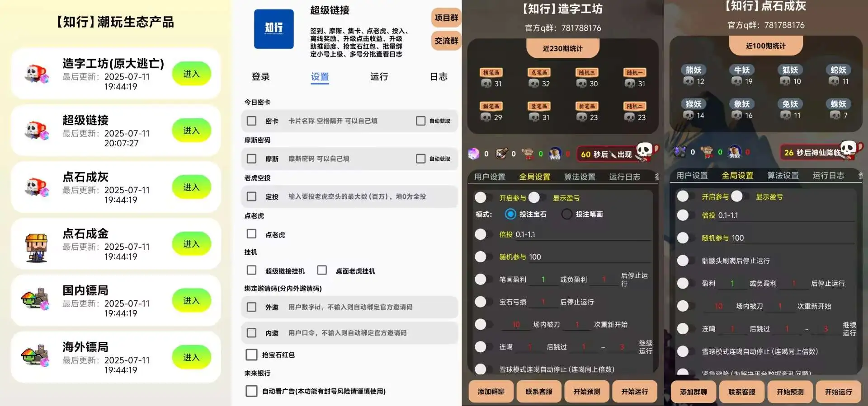
Task: Open 运行日志 tab in 造字工坊 panel
Action: point(625,177)
